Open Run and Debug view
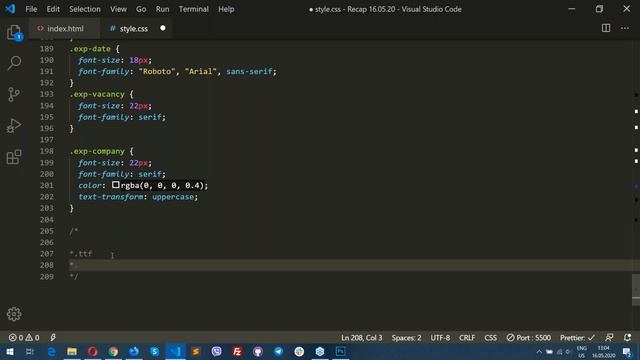Image resolution: width=640 pixels, height=360 pixels. pos(14,126)
